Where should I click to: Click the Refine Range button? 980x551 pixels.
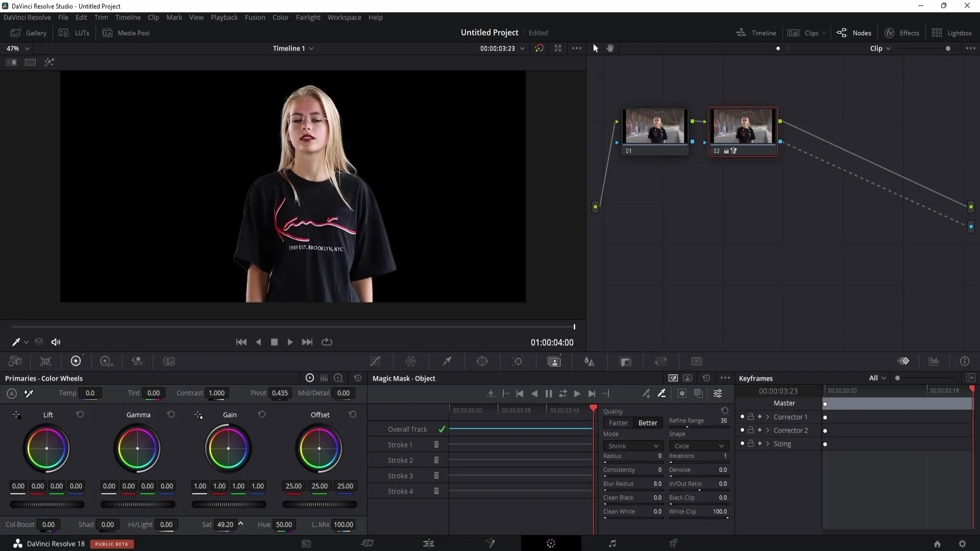click(x=687, y=420)
